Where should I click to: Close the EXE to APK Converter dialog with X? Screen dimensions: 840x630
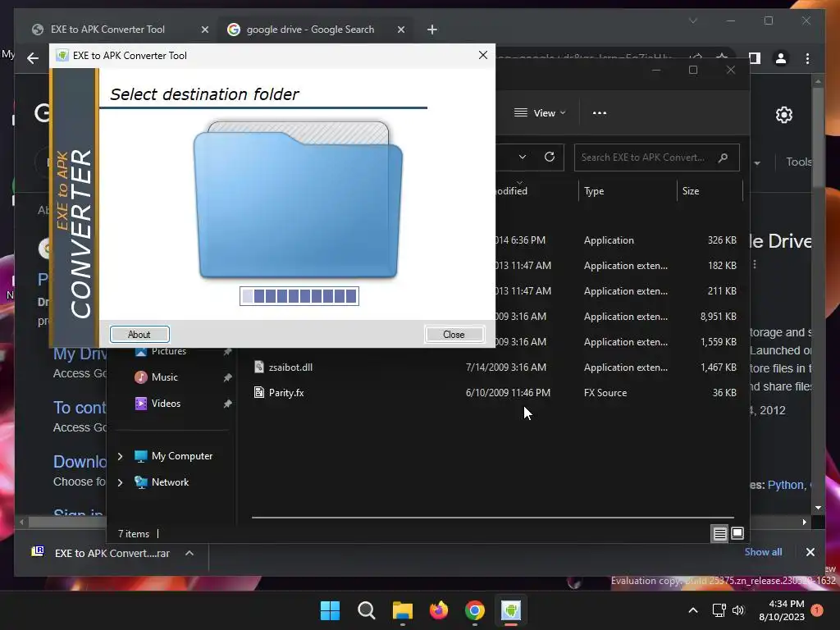(482, 55)
